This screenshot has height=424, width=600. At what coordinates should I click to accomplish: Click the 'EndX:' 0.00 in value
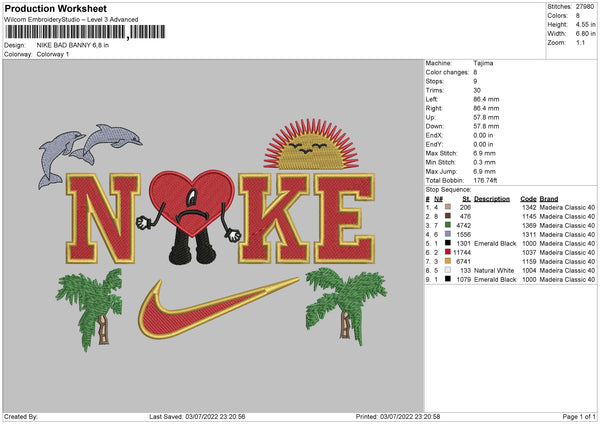click(x=483, y=135)
